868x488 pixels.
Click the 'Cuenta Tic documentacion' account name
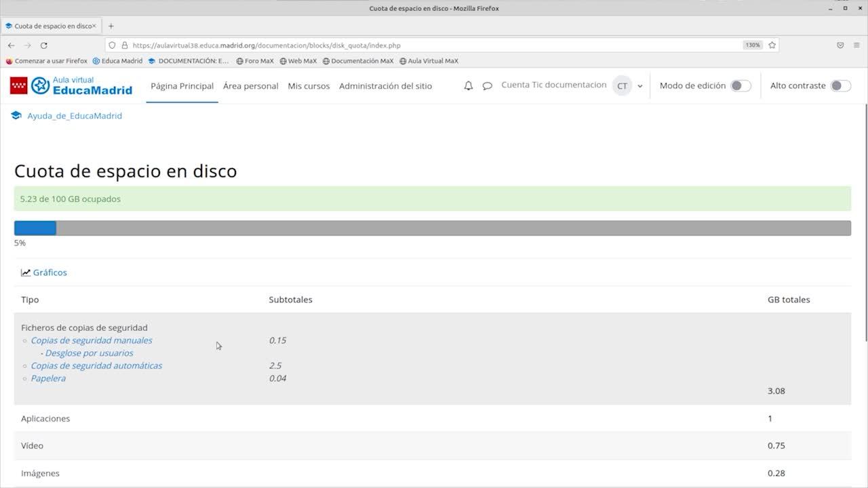point(553,85)
